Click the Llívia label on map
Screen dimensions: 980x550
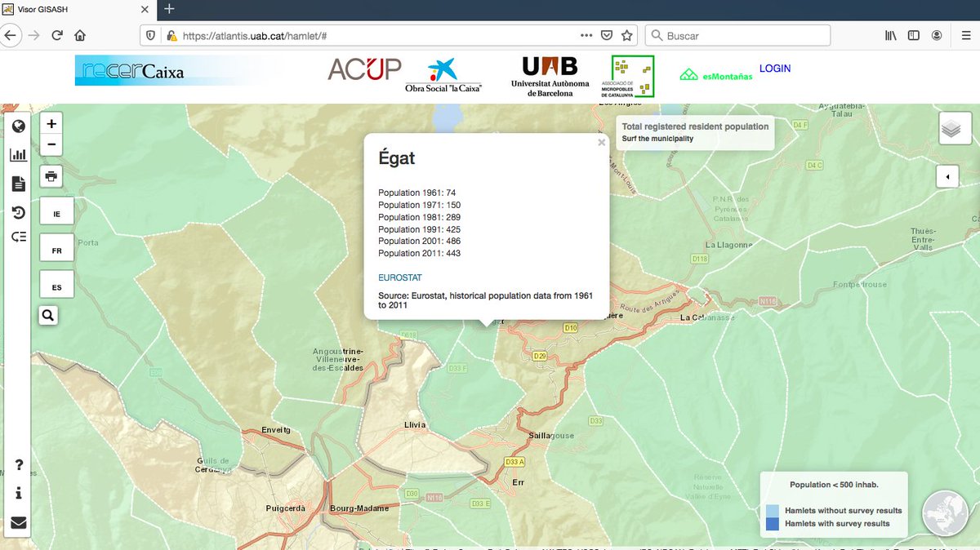pos(415,425)
